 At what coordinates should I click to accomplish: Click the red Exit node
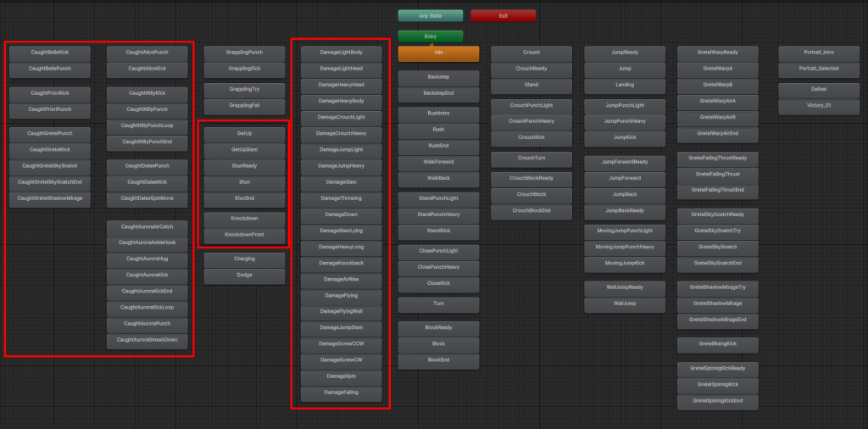(503, 15)
